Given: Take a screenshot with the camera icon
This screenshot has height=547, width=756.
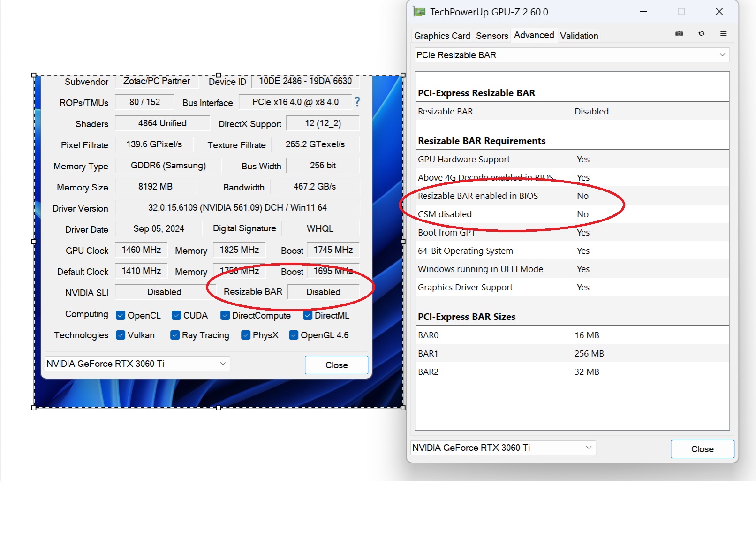Looking at the screenshot, I should 679,33.
